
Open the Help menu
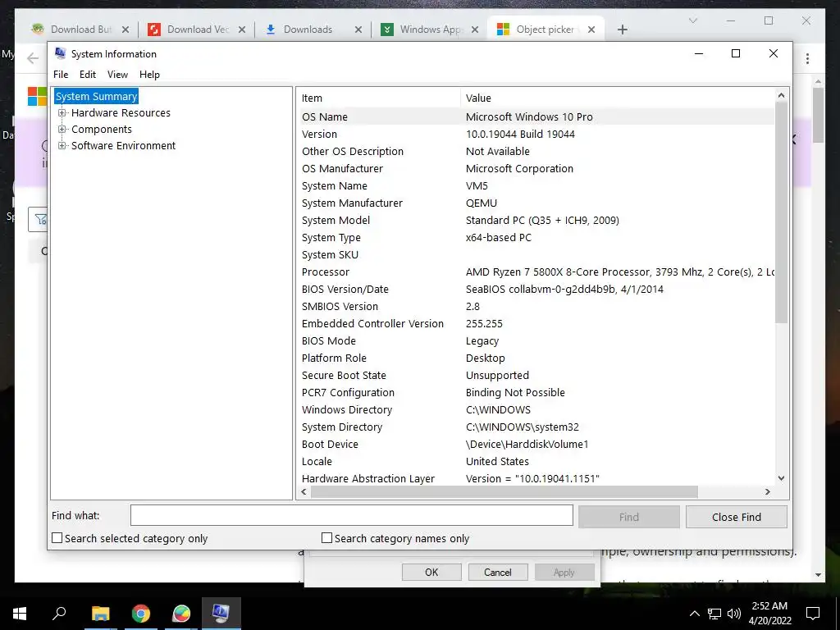(149, 75)
